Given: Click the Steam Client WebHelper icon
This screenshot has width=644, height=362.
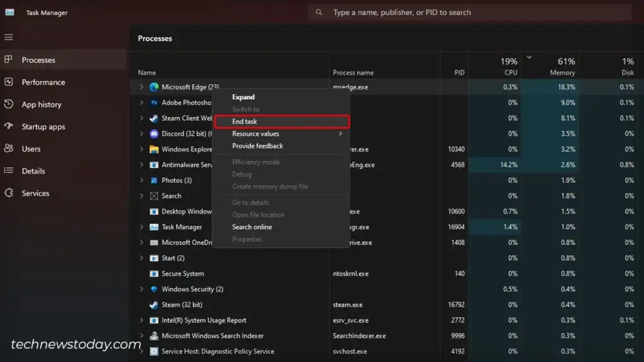Looking at the screenshot, I should pyautogui.click(x=154, y=118).
